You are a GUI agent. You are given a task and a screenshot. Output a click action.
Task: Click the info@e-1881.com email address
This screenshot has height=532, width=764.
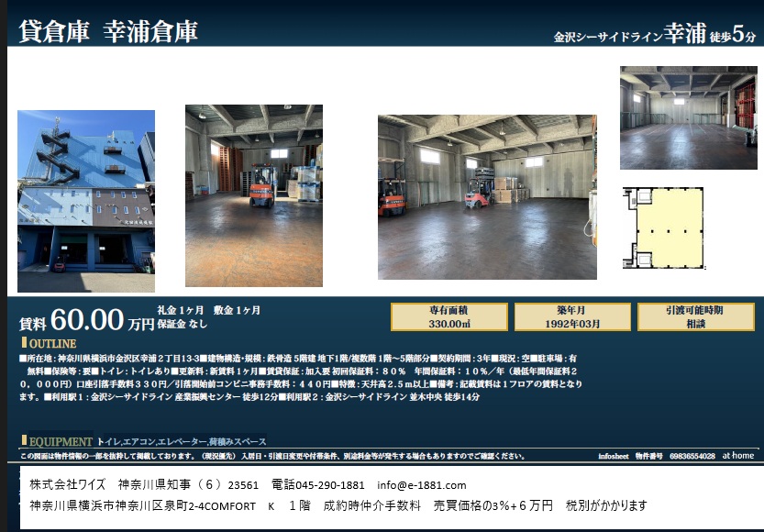pyautogui.click(x=421, y=485)
